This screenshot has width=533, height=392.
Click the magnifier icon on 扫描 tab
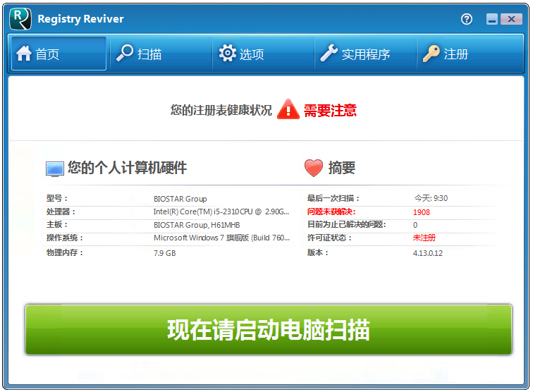pyautogui.click(x=125, y=53)
